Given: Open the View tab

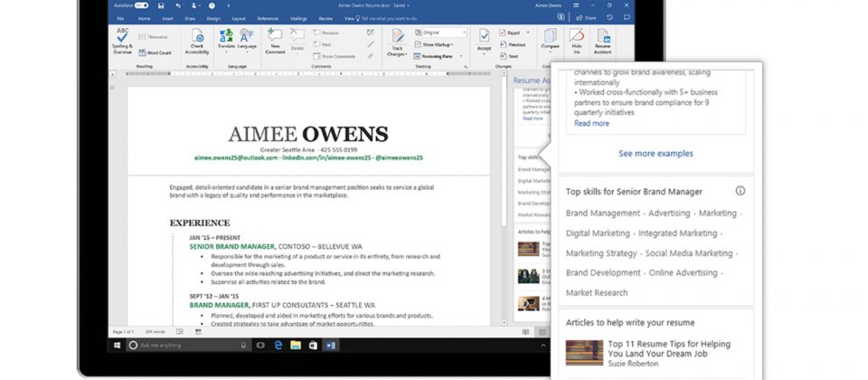Looking at the screenshot, I should (x=349, y=18).
